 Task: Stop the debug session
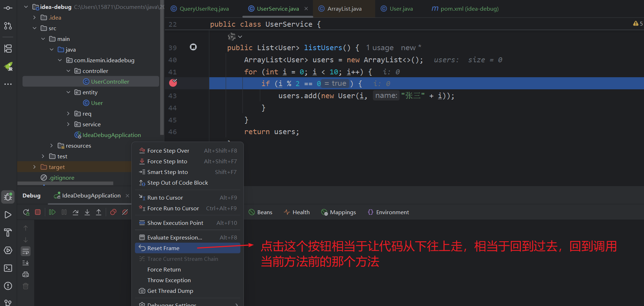[x=38, y=212]
